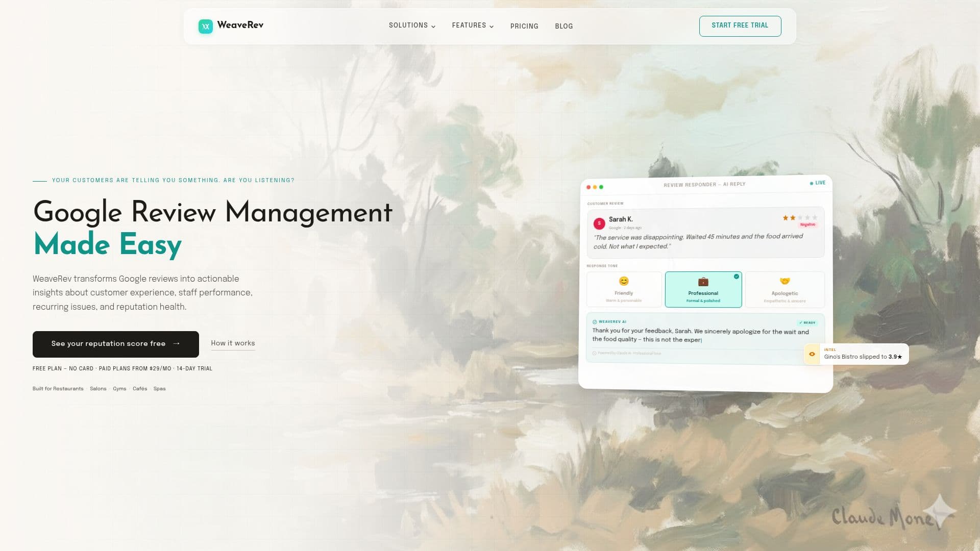Click the Cafés label
The image size is (980, 551).
point(140,389)
